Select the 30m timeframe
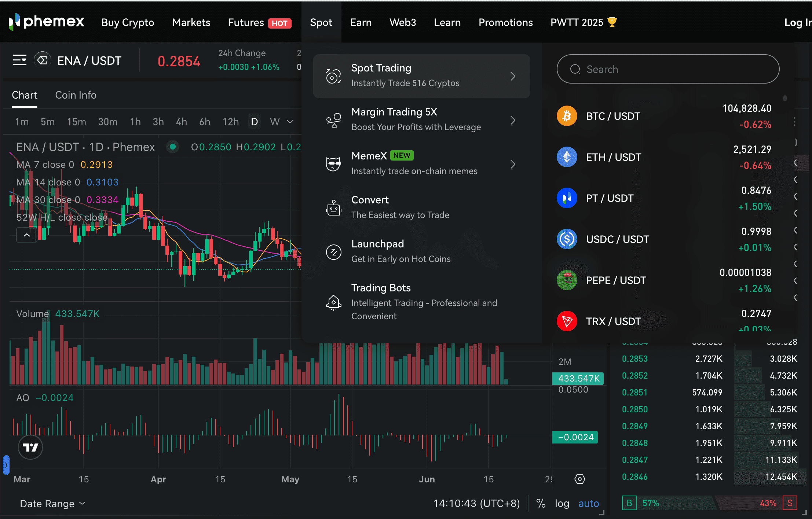Image resolution: width=812 pixels, height=519 pixels. pyautogui.click(x=108, y=122)
